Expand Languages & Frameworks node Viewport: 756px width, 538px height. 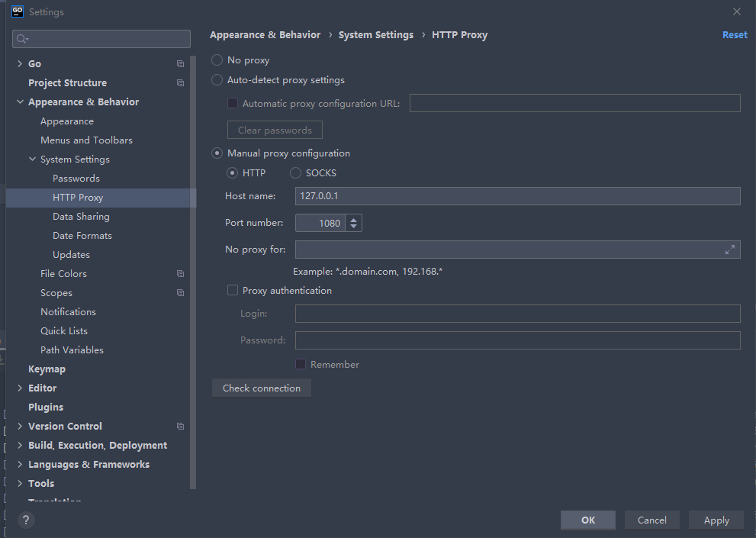(x=20, y=464)
